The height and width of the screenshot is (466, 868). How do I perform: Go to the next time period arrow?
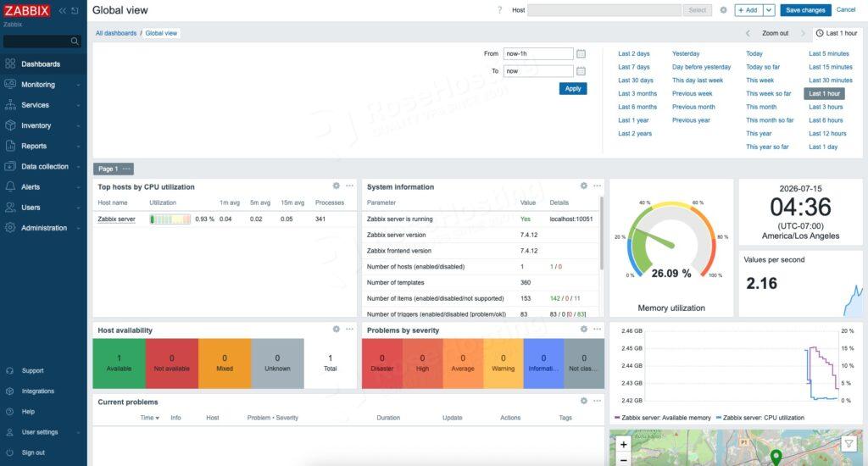pos(804,33)
